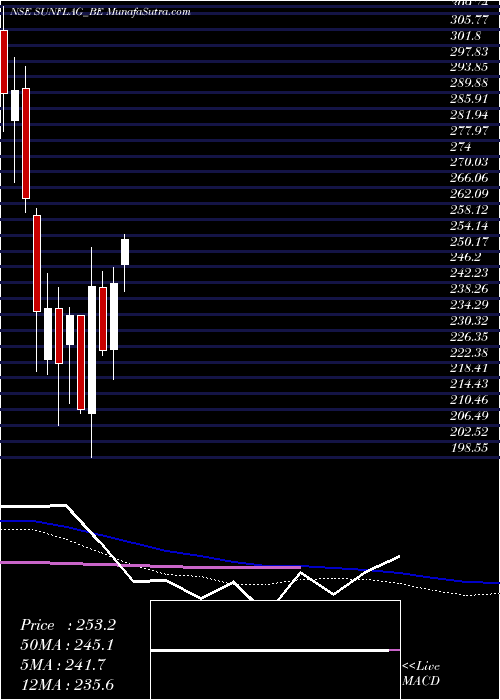Click the 218.41 price axis label
500x700 pixels.
tap(469, 368)
